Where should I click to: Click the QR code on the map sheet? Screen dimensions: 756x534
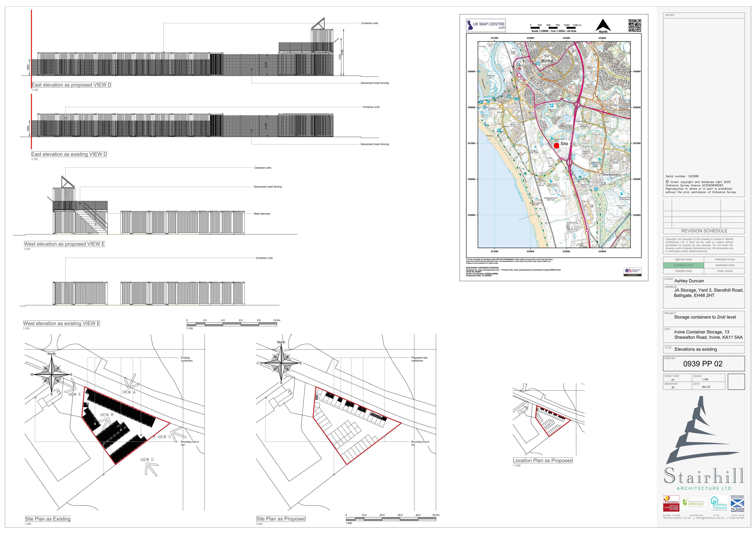pyautogui.click(x=635, y=25)
